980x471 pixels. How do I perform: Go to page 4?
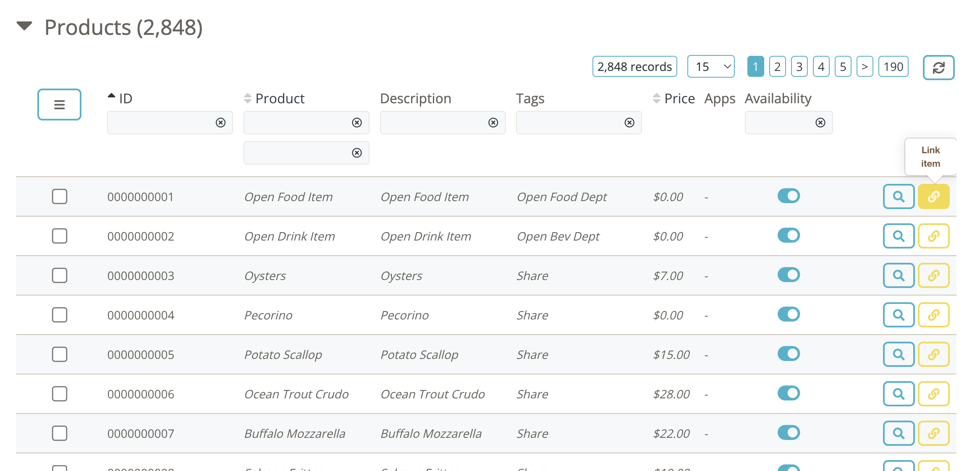click(821, 66)
